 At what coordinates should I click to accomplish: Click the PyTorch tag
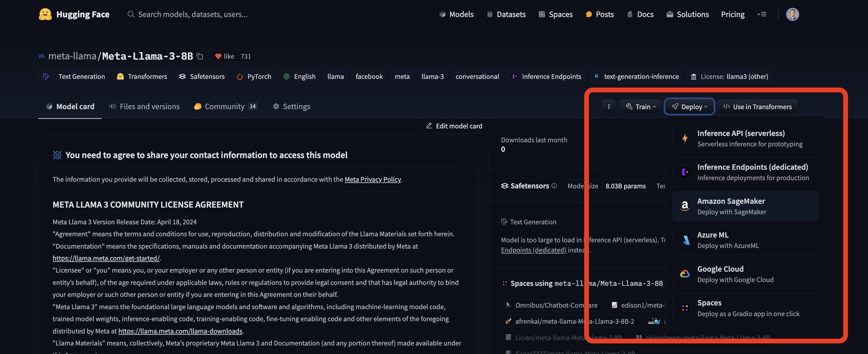coord(254,77)
